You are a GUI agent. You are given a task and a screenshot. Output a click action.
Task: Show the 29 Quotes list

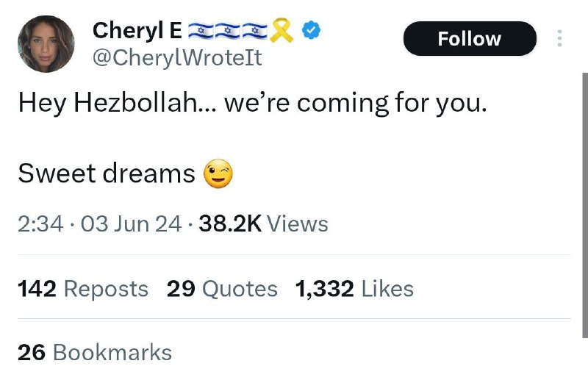pos(222,289)
